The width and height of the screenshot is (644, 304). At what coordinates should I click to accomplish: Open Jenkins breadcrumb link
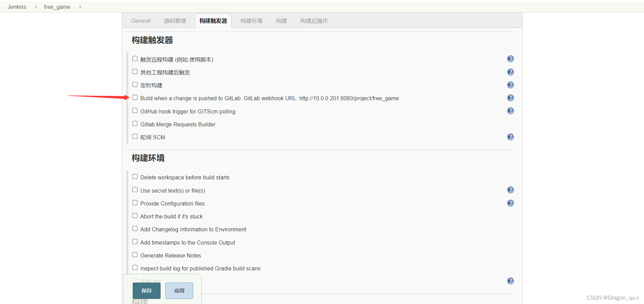[x=17, y=7]
